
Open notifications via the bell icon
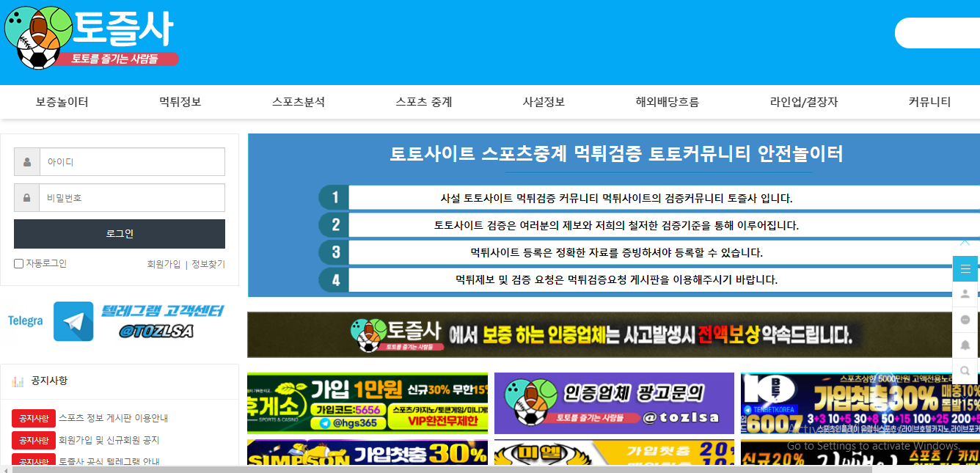click(x=965, y=345)
